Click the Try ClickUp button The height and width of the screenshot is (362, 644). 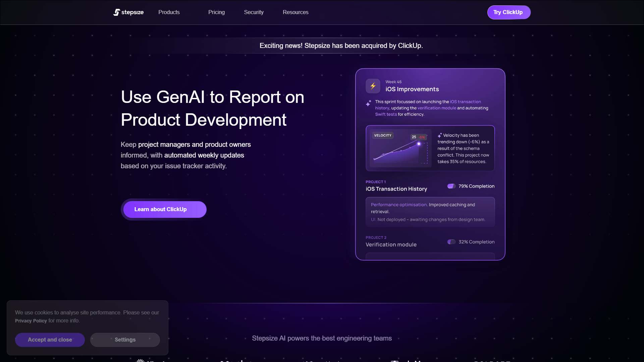509,12
